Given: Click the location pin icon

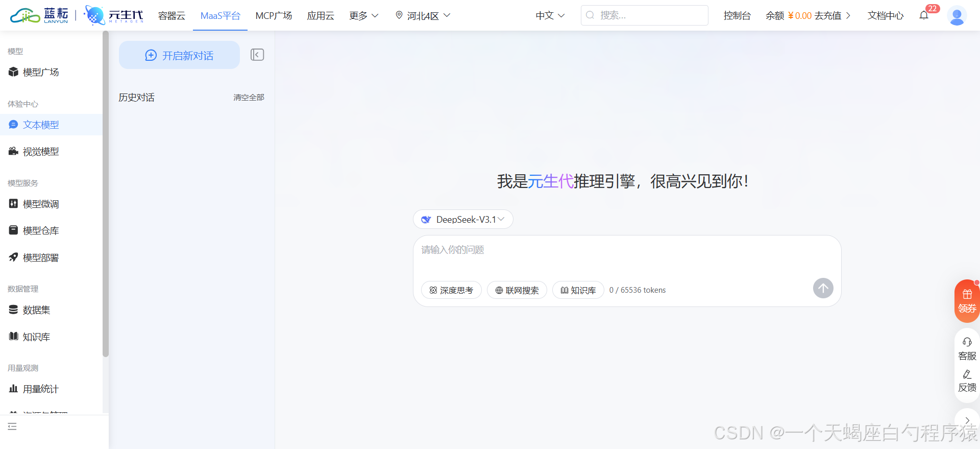Looking at the screenshot, I should (399, 15).
